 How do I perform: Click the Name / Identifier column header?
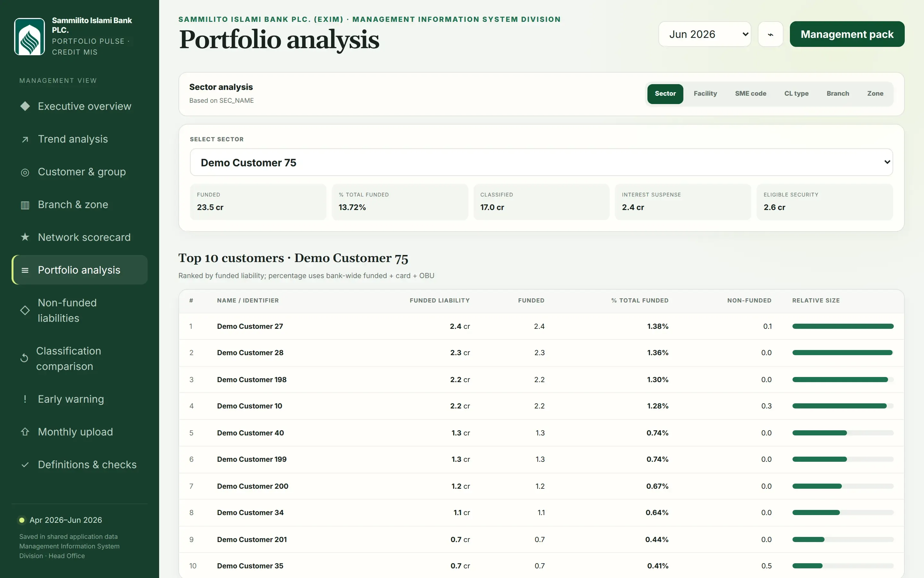pyautogui.click(x=248, y=301)
